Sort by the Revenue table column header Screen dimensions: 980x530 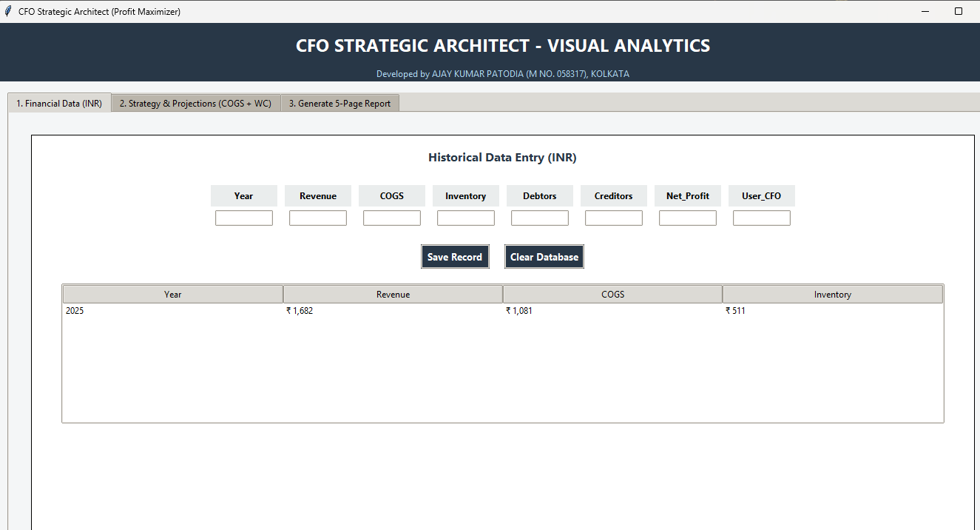393,295
